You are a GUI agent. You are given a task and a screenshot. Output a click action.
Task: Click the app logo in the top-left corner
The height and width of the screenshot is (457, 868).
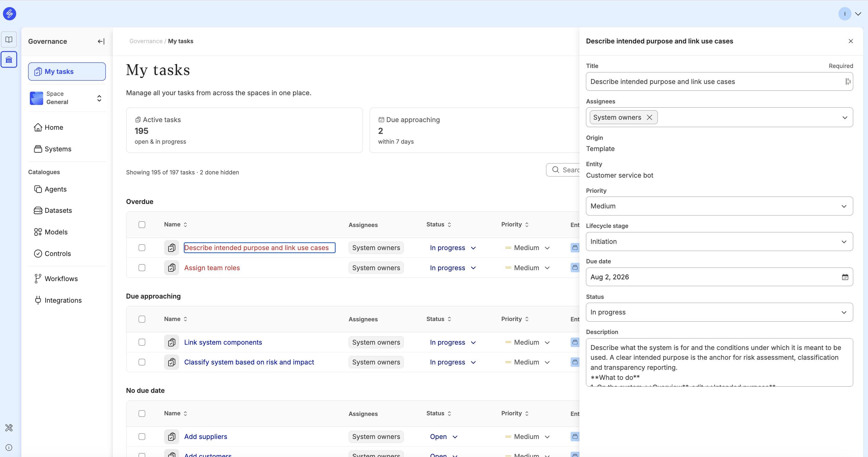(9, 14)
